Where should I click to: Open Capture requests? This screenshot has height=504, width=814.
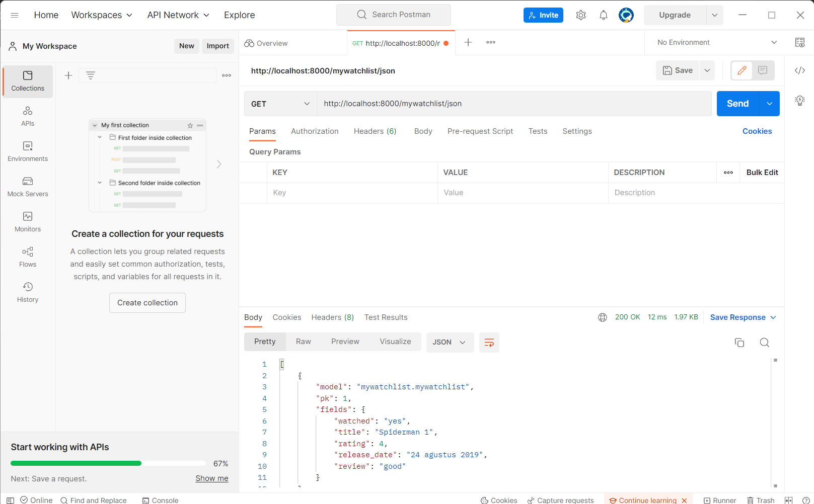click(x=560, y=500)
